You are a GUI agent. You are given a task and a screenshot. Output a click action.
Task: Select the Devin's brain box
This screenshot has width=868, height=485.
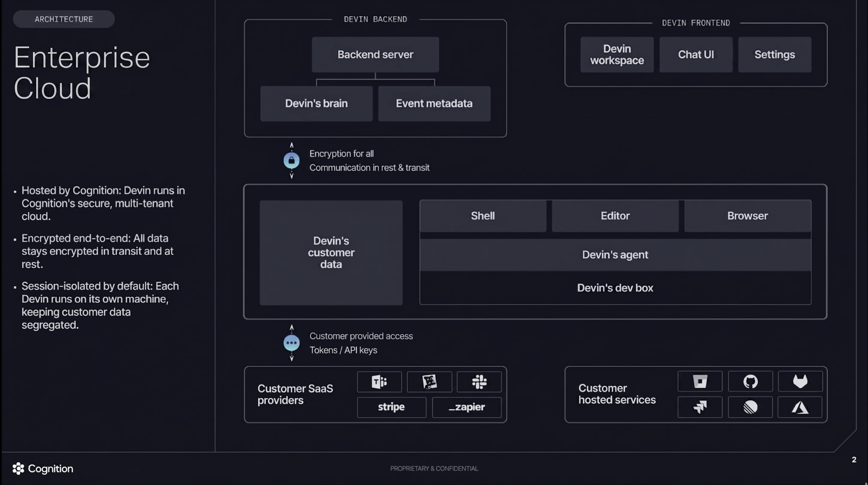(x=317, y=103)
